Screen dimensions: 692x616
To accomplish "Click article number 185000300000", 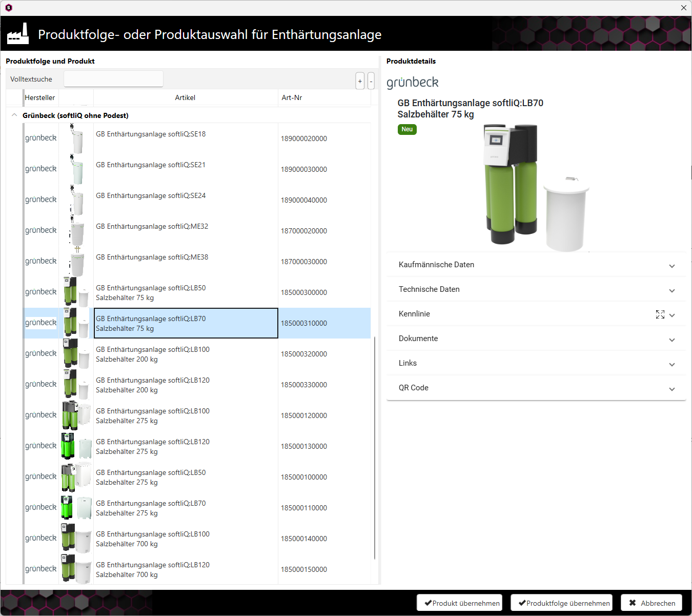I will pyautogui.click(x=304, y=292).
